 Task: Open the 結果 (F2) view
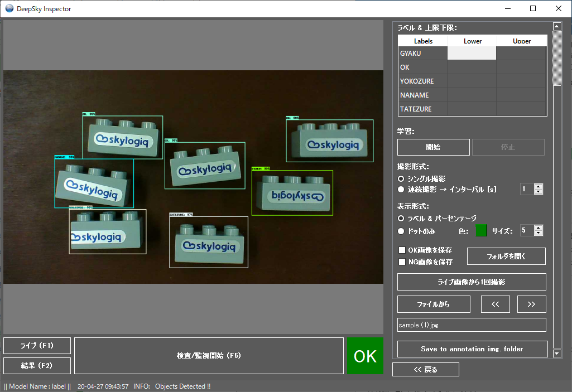tap(37, 365)
